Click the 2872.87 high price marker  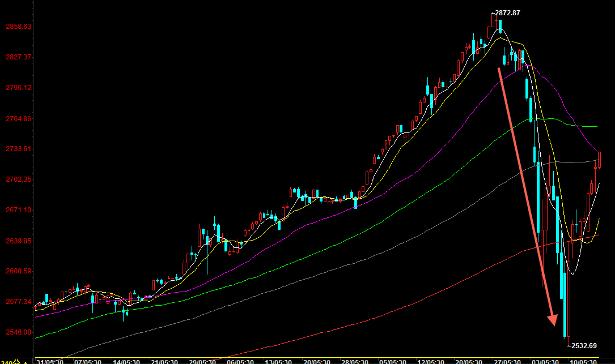(507, 12)
